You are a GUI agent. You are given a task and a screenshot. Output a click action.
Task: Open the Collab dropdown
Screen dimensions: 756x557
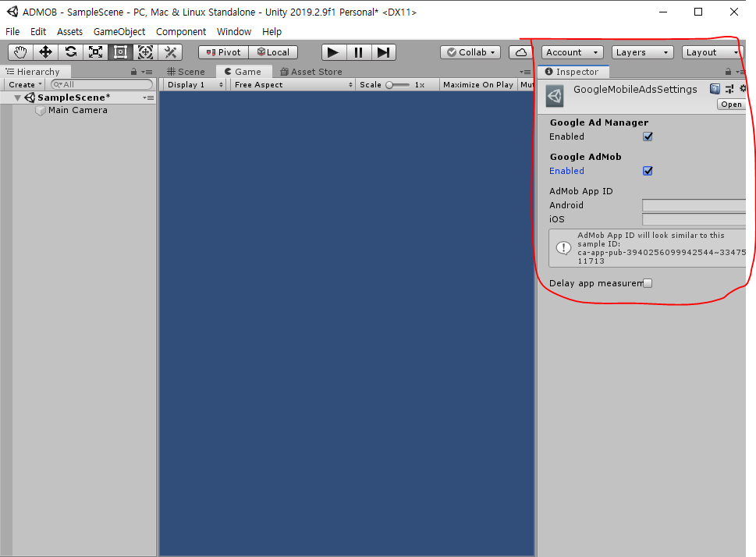(470, 52)
